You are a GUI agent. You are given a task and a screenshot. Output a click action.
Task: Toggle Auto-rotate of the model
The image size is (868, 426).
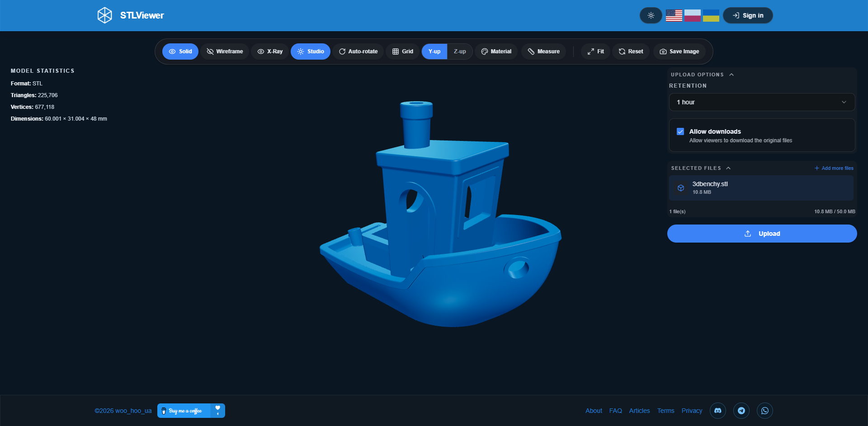click(x=358, y=51)
